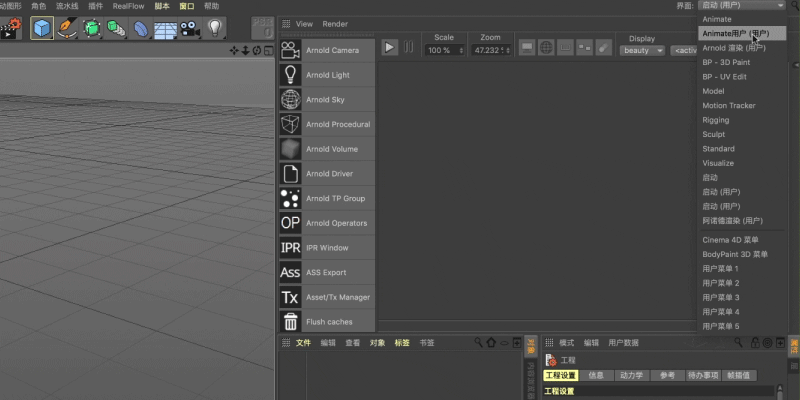
Task: Click Object Manager home path icon
Action: pos(491,342)
